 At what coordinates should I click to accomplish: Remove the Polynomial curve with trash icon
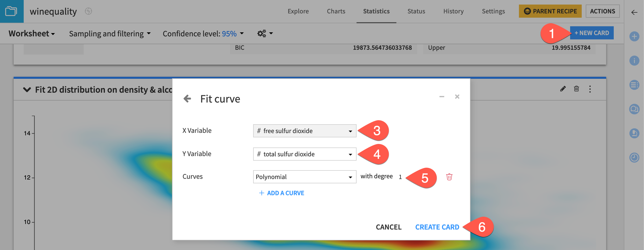[x=450, y=177]
